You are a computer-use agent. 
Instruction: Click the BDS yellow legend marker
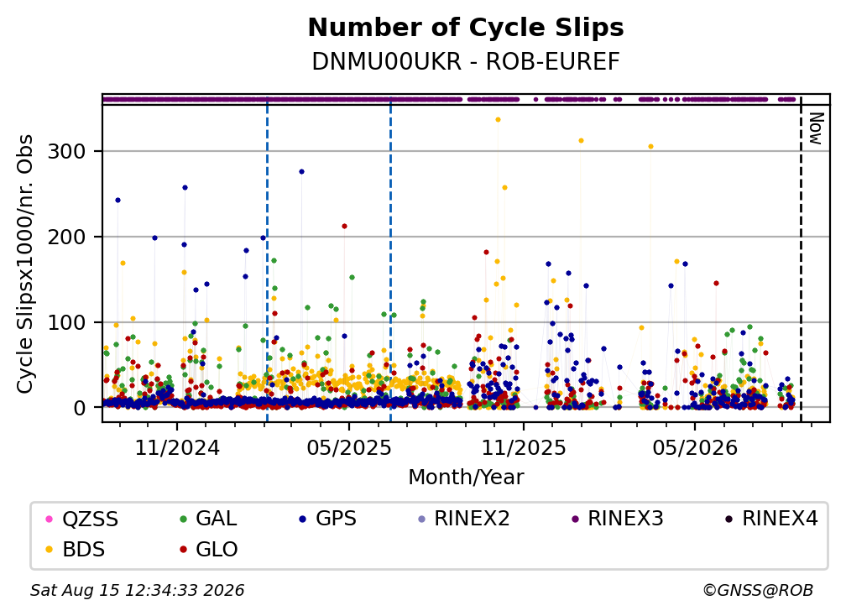(x=49, y=550)
